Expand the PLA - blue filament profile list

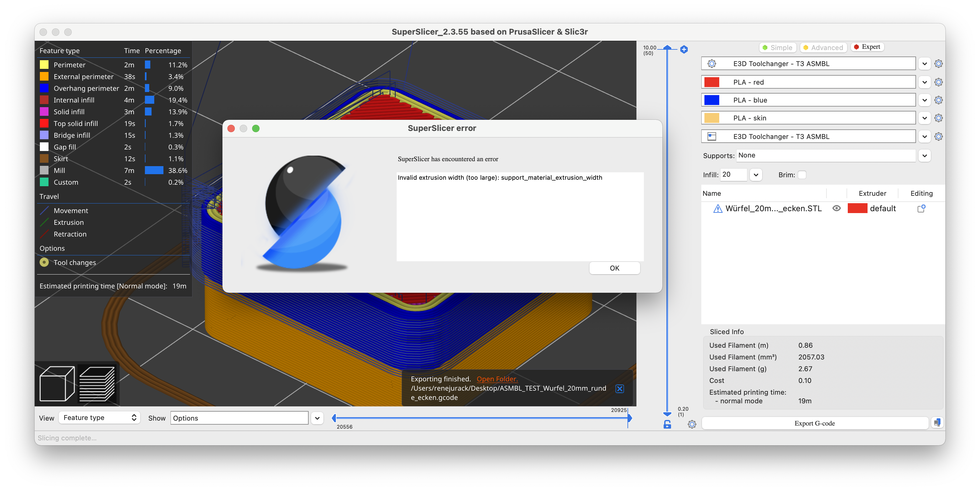click(x=925, y=100)
